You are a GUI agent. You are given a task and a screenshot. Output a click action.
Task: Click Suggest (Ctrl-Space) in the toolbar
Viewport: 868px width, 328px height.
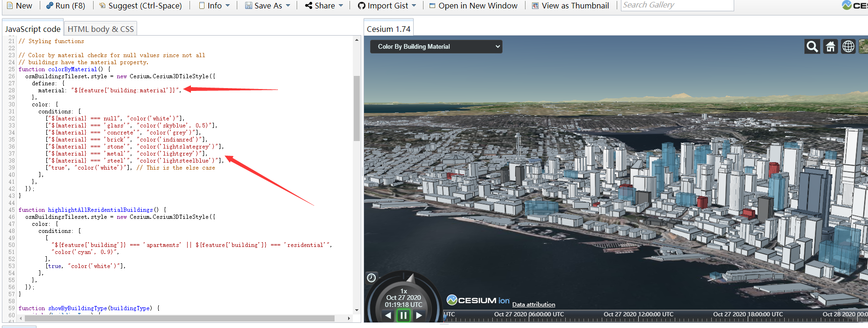(x=140, y=6)
